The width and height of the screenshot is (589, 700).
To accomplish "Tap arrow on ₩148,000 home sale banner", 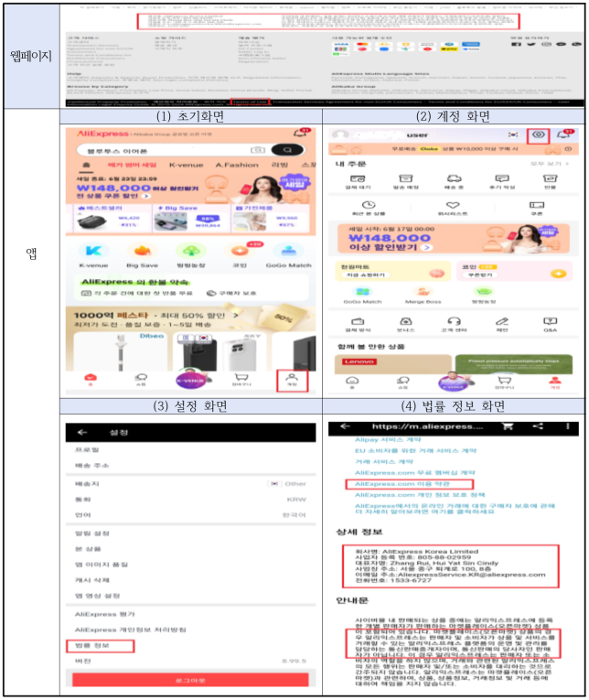I will click(x=146, y=196).
